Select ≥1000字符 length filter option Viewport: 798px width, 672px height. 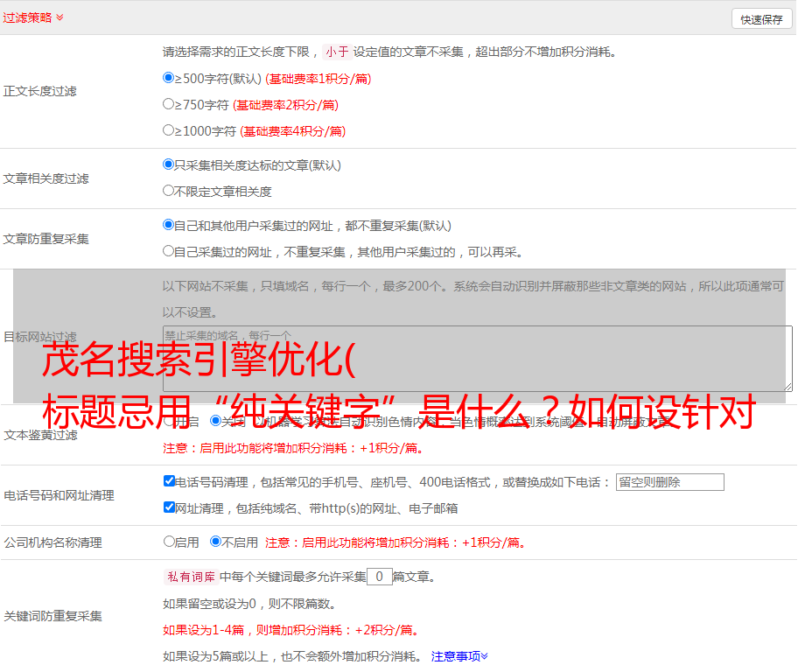(169, 130)
